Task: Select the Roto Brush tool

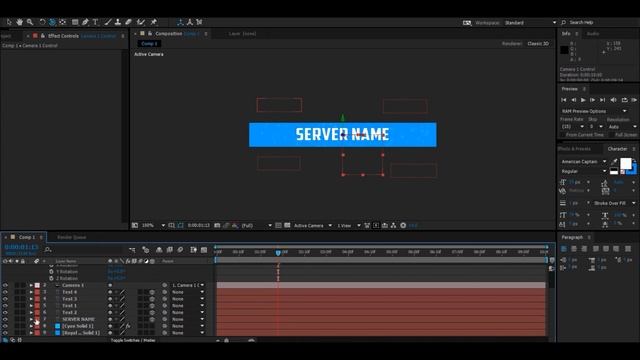Action: click(x=141, y=22)
